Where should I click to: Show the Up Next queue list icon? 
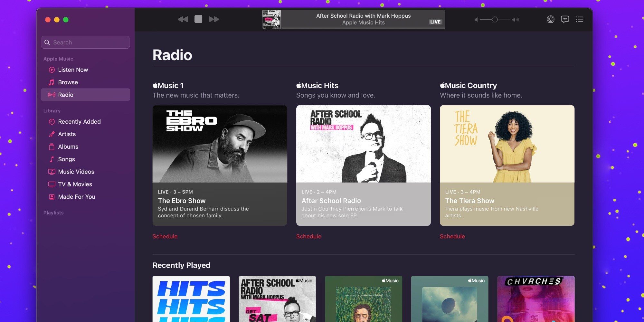pyautogui.click(x=579, y=19)
